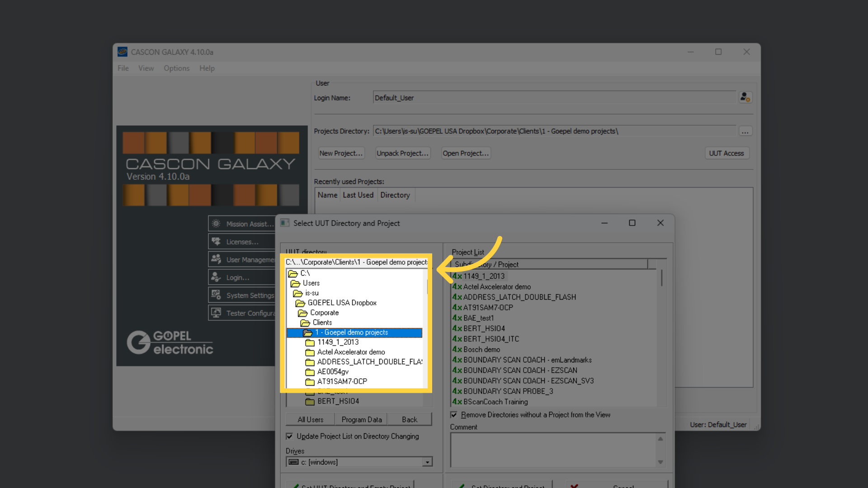Click the Tester Configuration icon

tap(216, 313)
